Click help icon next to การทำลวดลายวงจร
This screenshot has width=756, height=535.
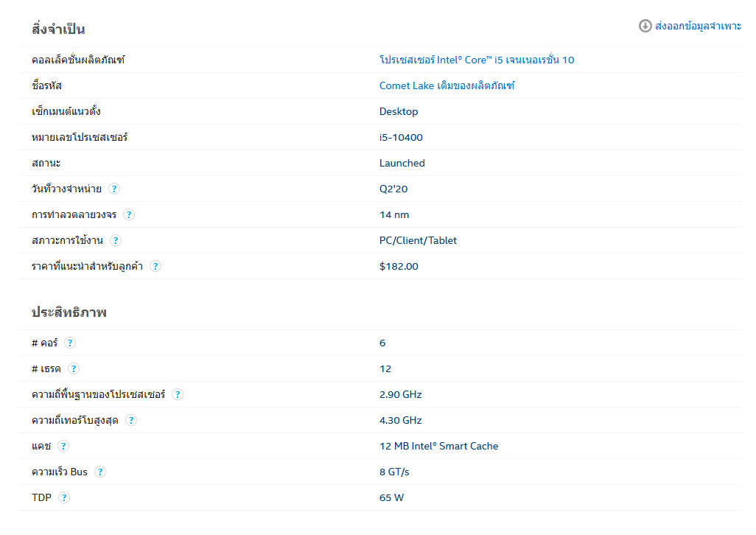point(129,214)
